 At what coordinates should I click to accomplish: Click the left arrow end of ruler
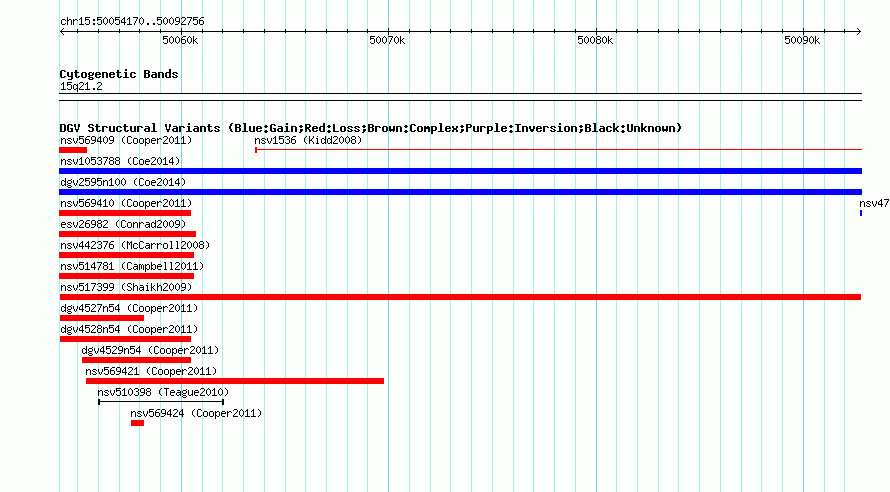pyautogui.click(x=62, y=31)
